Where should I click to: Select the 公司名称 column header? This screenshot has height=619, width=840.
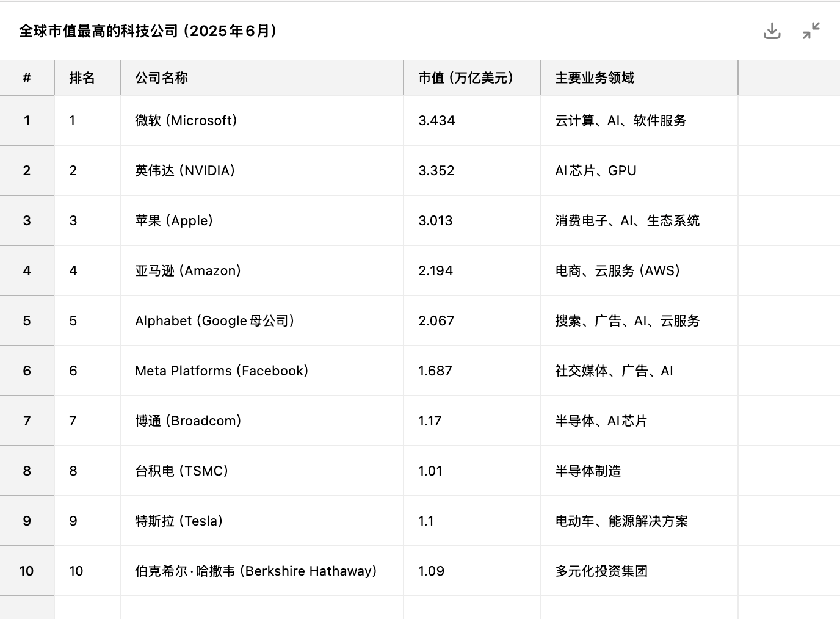262,78
